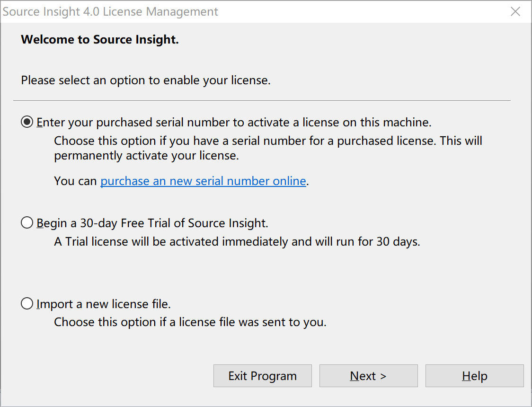Open the purchase serial number online link
The image size is (532, 407).
click(203, 181)
